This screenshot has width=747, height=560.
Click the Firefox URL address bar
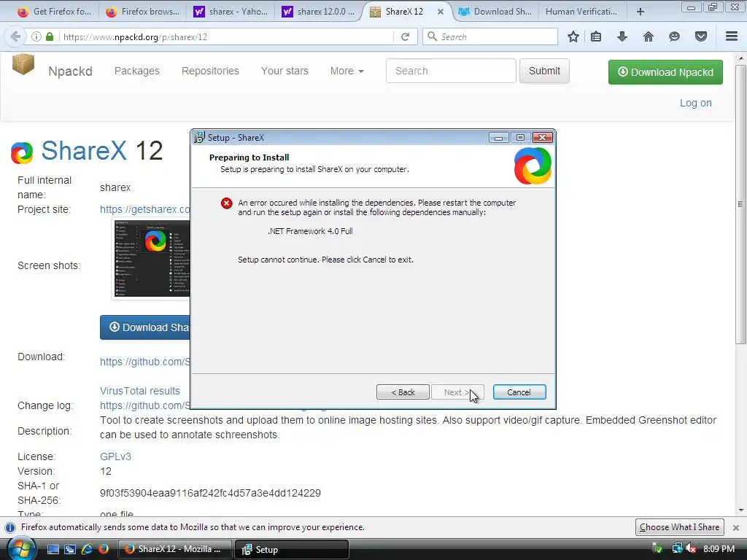click(x=226, y=36)
